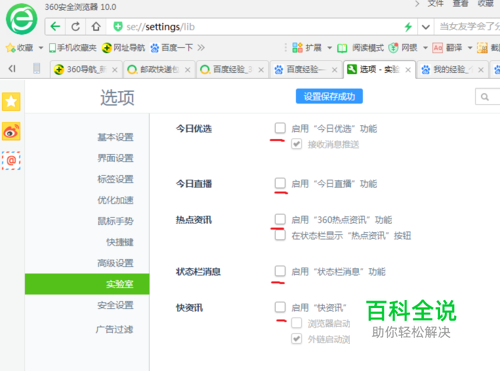The width and height of the screenshot is (500, 371).
Task: Toggle 外链启动浏览 checkbox
Action: pyautogui.click(x=297, y=339)
